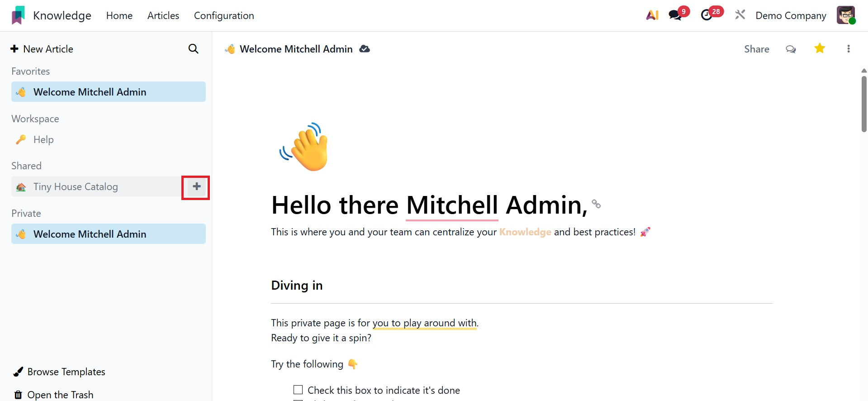Add child article under Tiny House Catalog
The height and width of the screenshot is (401, 868).
click(x=196, y=187)
